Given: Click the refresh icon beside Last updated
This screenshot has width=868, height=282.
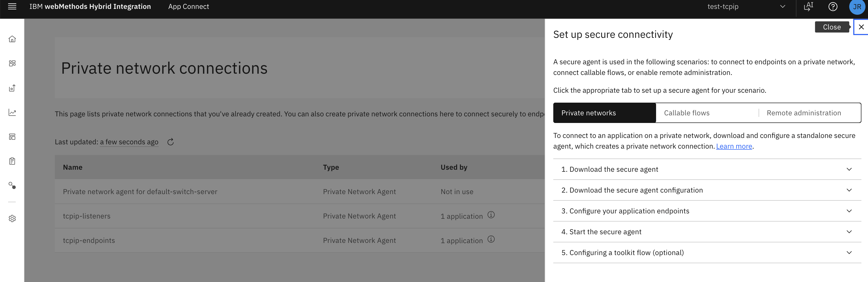Looking at the screenshot, I should tap(171, 142).
